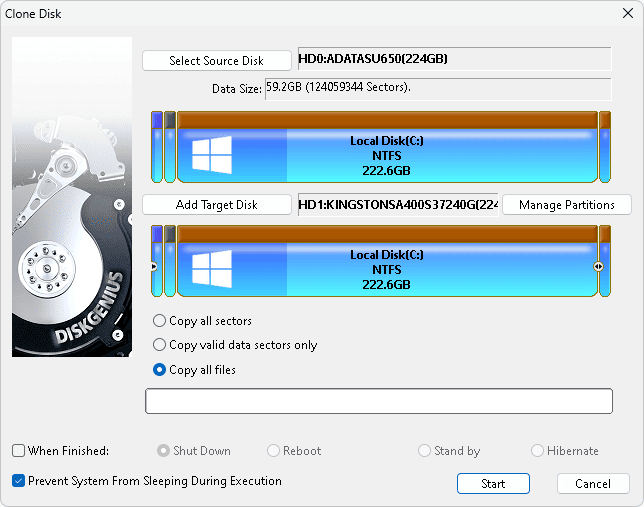Viewport: 644px width, 507px height.
Task: Click the DiskGenius hard drive image
Action: [72, 197]
